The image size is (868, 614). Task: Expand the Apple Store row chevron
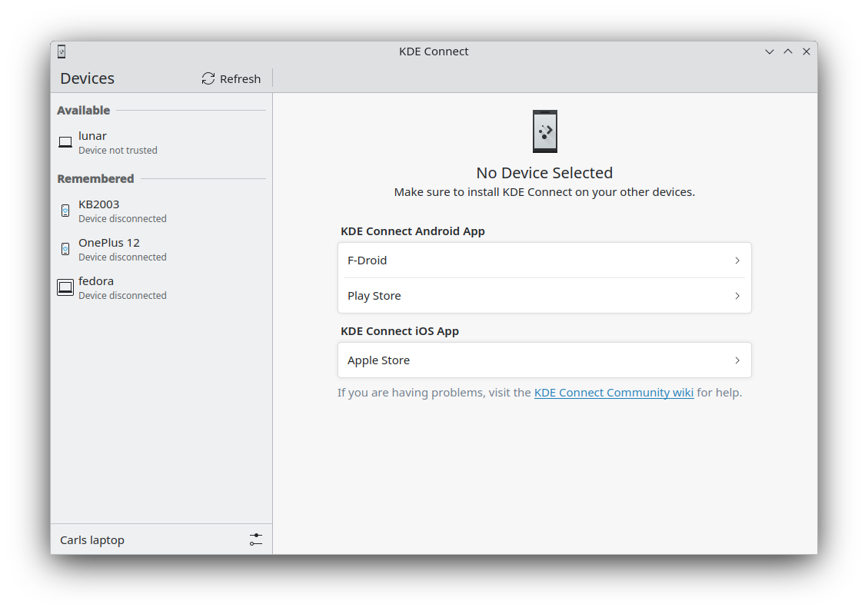click(737, 360)
